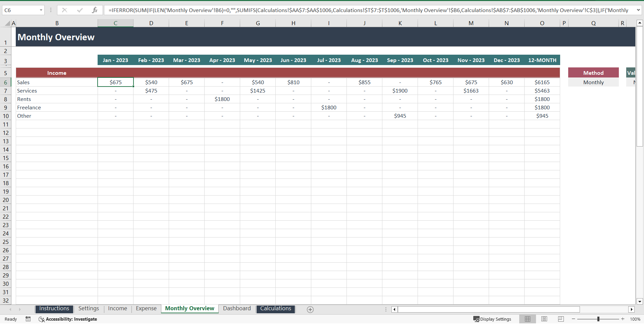Click the Other row label
Screen dimensions: 644x324
click(x=57, y=116)
